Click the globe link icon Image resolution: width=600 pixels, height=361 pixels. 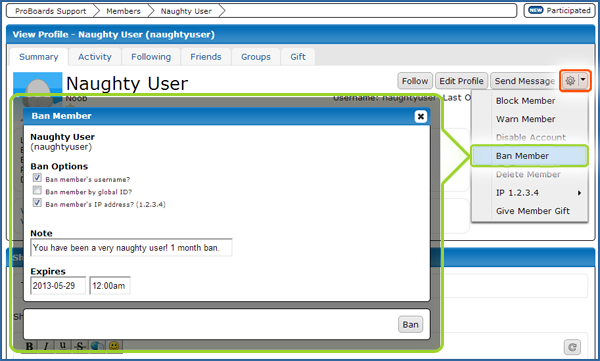pyautogui.click(x=97, y=346)
